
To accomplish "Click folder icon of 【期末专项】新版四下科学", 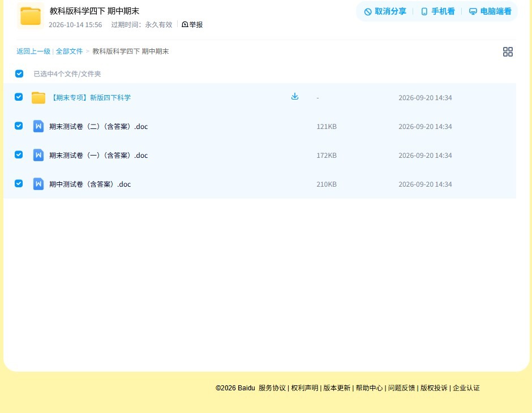I will [x=38, y=98].
